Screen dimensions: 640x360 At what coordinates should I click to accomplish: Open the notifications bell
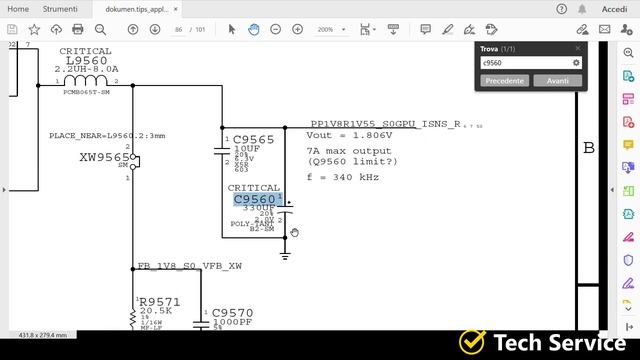[x=582, y=9]
